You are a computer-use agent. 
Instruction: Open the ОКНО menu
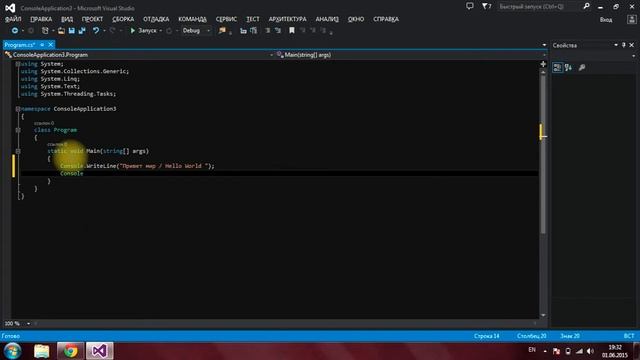click(x=356, y=19)
